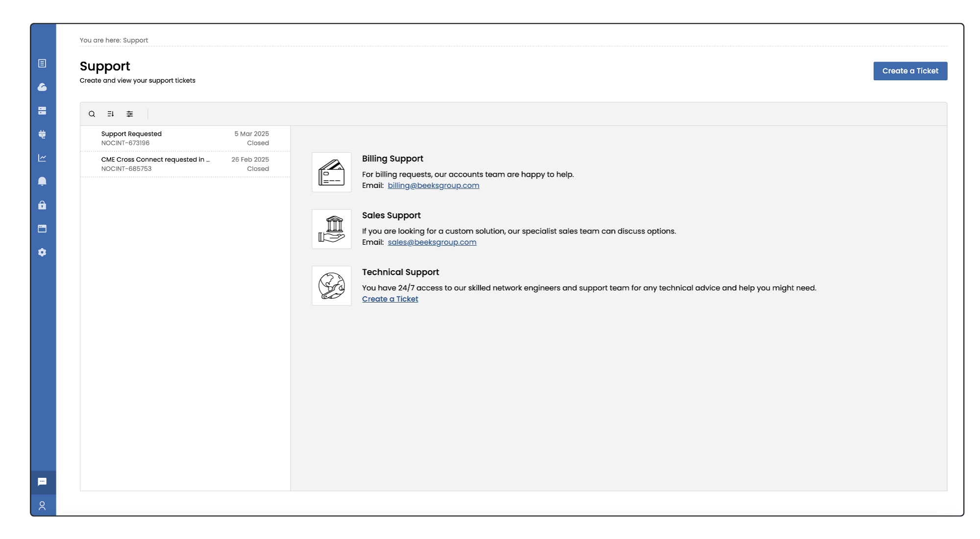Click the sales@beeksgroup.com email link
Viewport: 980px width, 539px height.
[432, 242]
